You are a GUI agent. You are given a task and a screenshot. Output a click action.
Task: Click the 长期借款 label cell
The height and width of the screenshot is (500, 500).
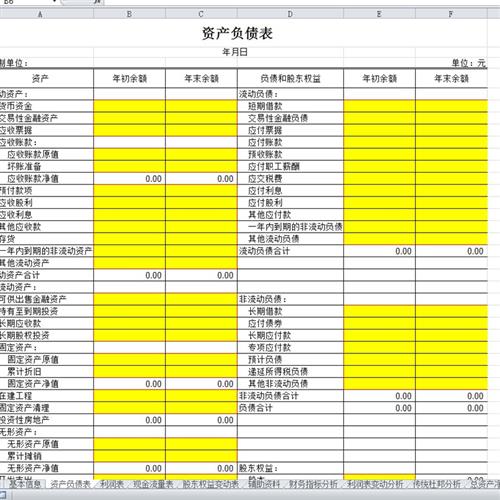pos(290,311)
